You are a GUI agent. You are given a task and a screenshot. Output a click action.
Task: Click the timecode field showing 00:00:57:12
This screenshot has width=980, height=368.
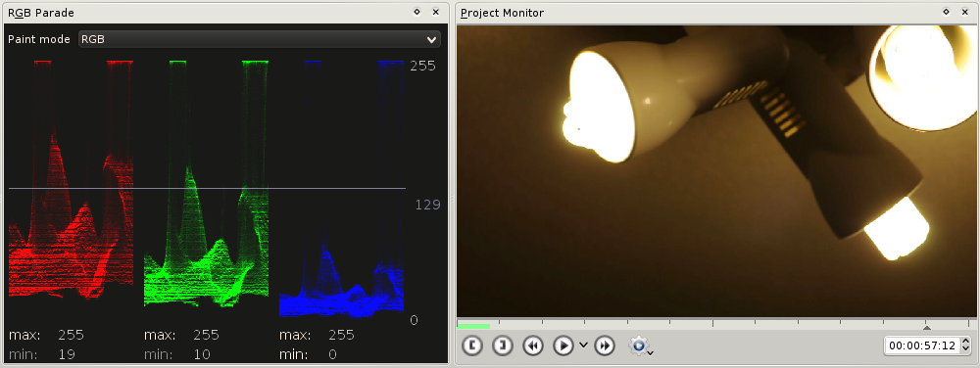pos(922,345)
